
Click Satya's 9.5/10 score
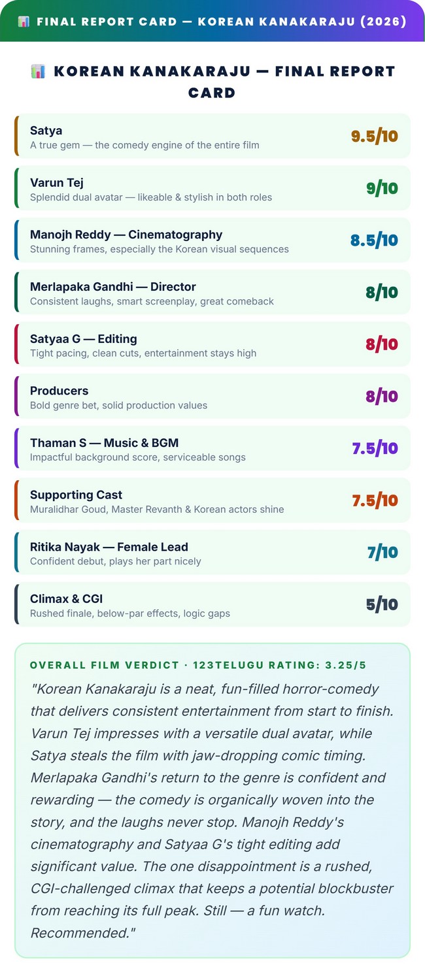[374, 137]
